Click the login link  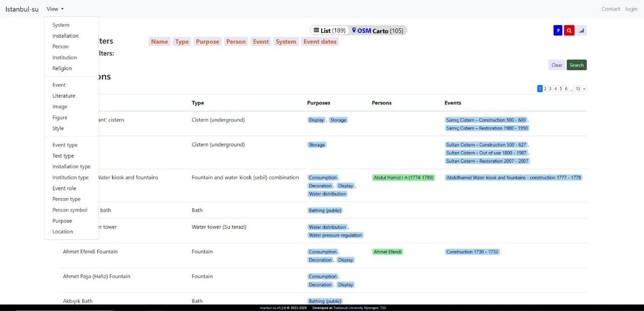pos(631,9)
